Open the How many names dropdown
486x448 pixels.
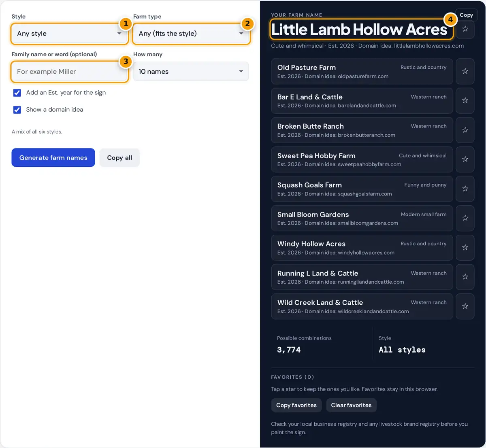[191, 72]
